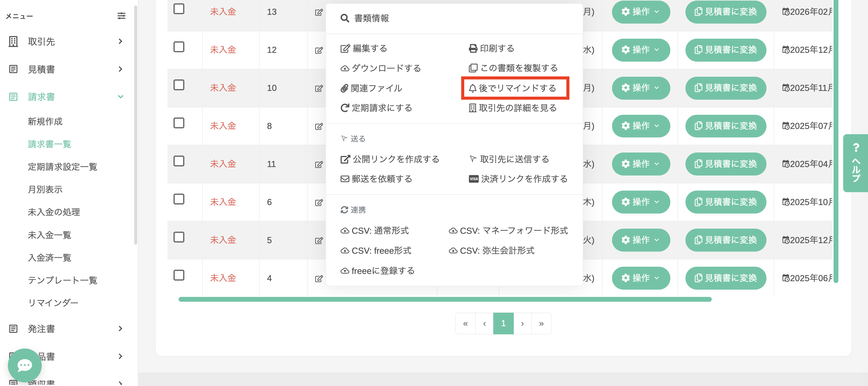Go to pagination page 1
This screenshot has height=386, width=868.
click(x=503, y=323)
